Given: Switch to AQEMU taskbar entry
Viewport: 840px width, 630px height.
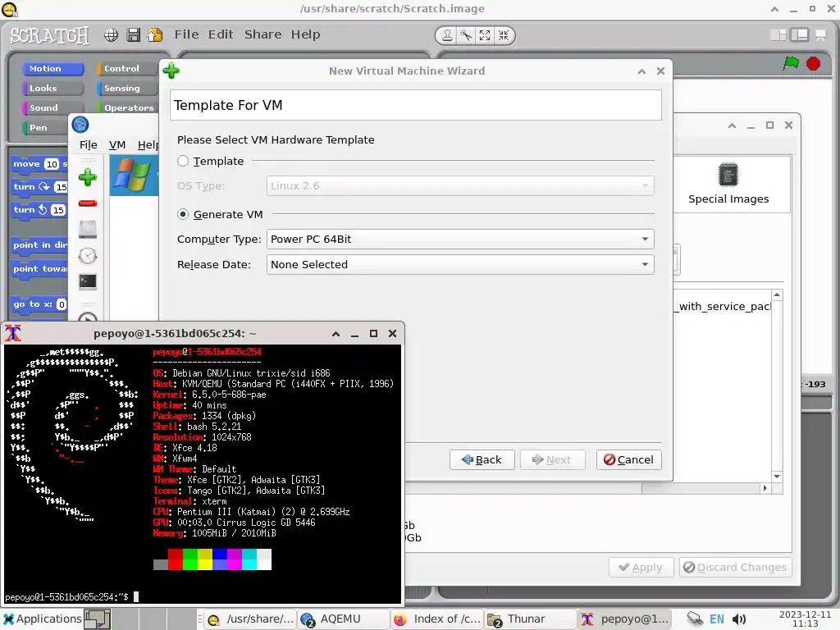Looking at the screenshot, I should 343,619.
